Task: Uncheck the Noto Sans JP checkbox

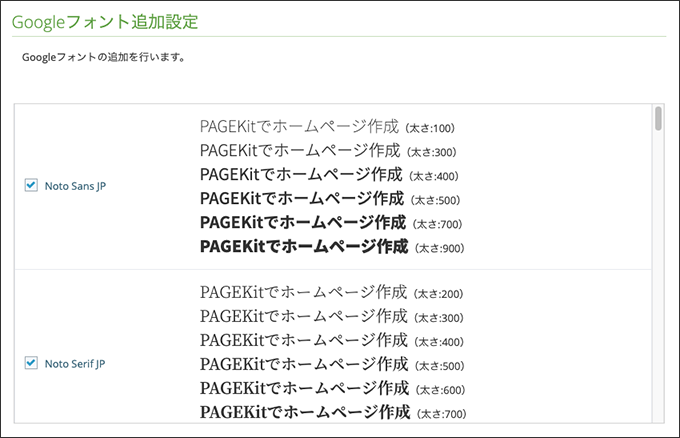Action: [x=31, y=185]
